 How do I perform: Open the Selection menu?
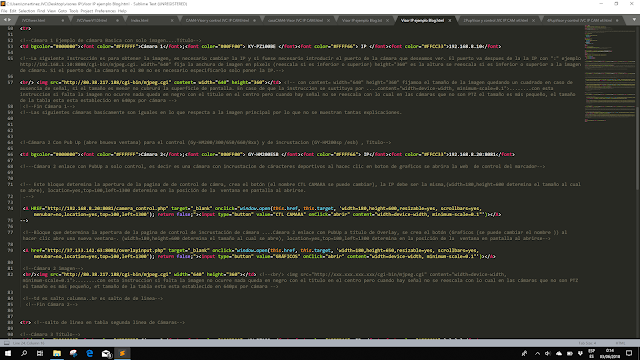point(27,11)
